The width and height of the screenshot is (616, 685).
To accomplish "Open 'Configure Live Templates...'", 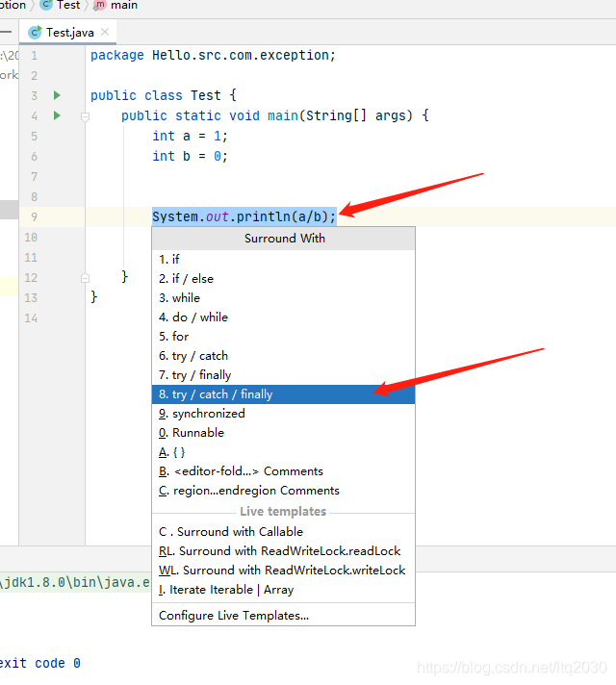I will coord(283,615).
